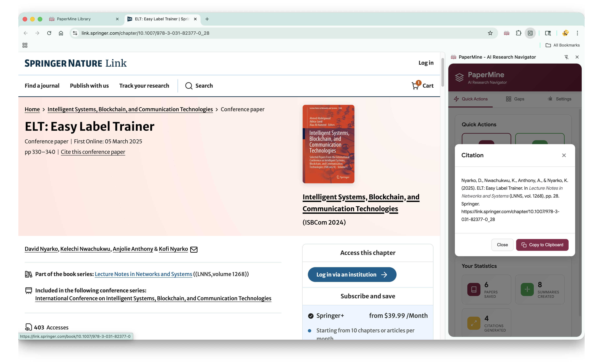Open Chrome three-dot menu
603x364 pixels.
click(x=577, y=33)
